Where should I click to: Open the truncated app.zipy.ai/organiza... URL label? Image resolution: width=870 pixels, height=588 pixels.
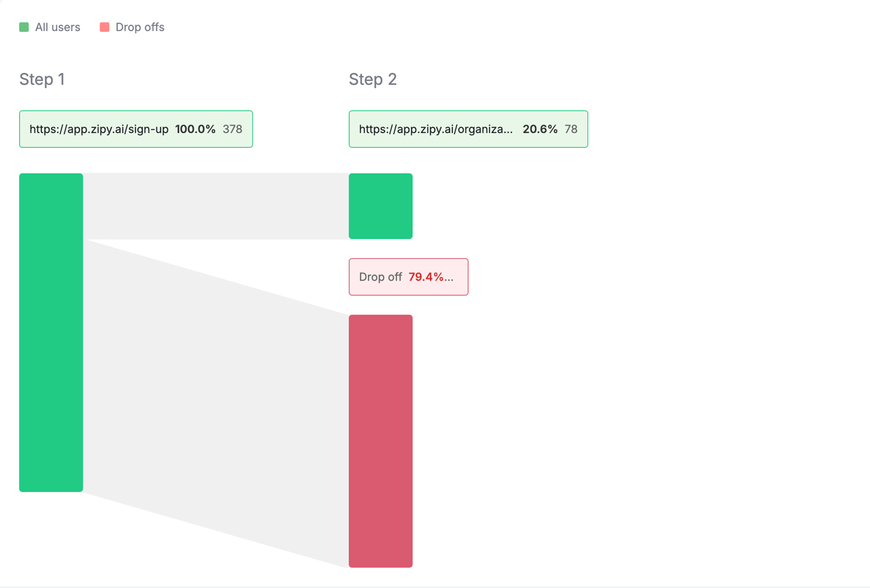coord(436,129)
